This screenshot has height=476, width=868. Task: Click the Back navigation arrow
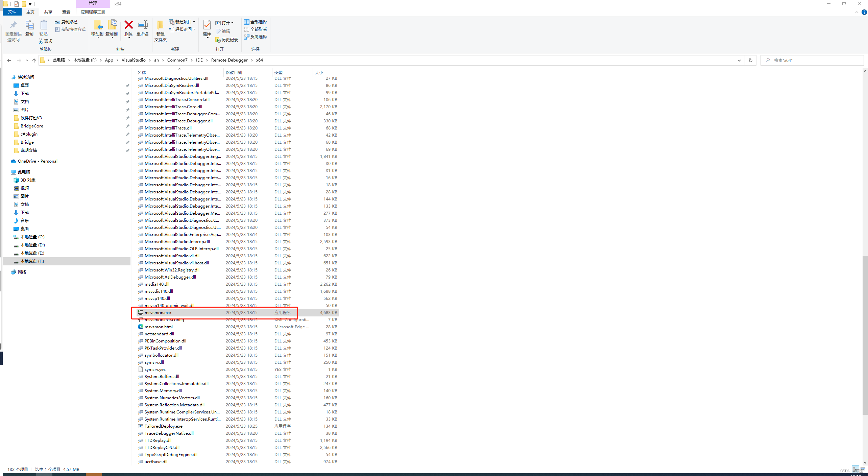click(9, 60)
